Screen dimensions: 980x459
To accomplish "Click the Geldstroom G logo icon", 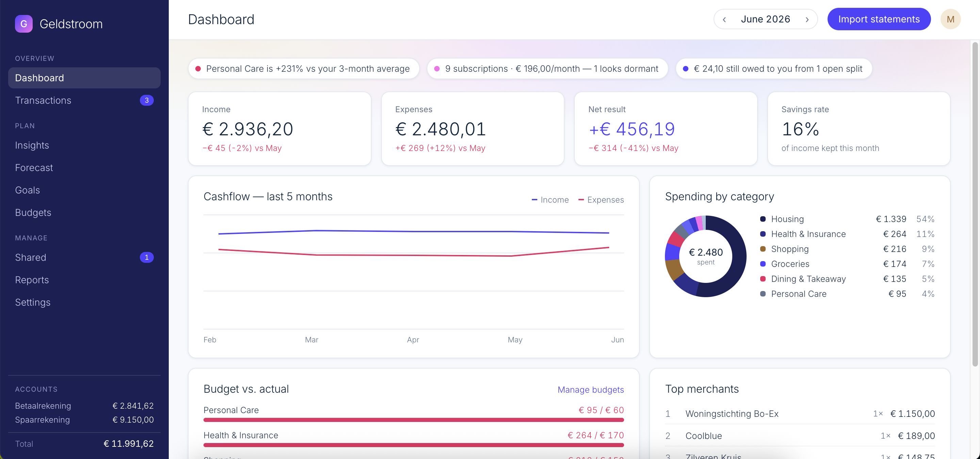I will 23,24.
